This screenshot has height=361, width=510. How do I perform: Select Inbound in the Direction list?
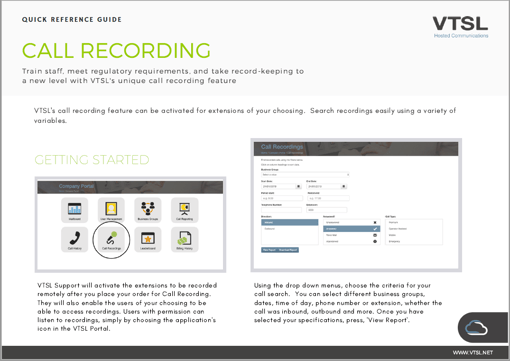click(x=290, y=222)
